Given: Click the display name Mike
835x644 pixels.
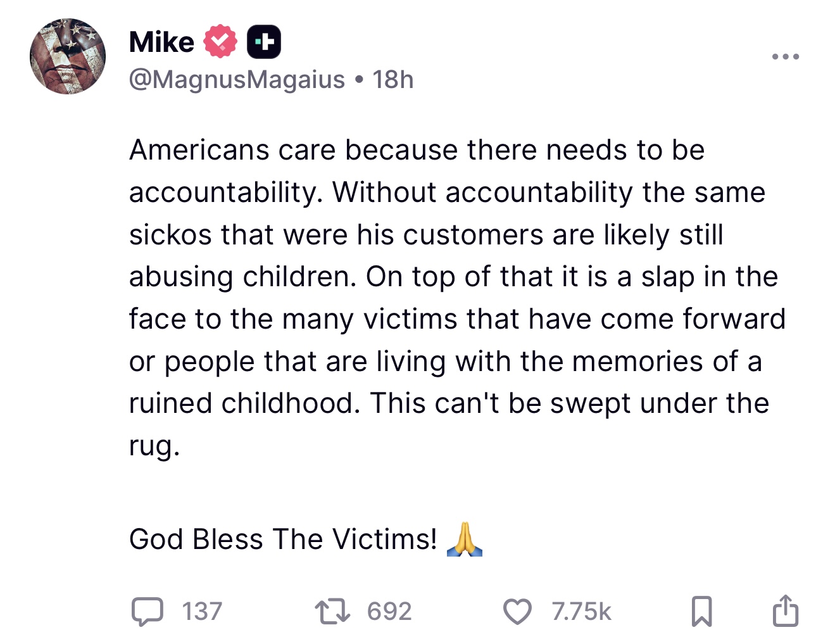Looking at the screenshot, I should [x=161, y=42].
